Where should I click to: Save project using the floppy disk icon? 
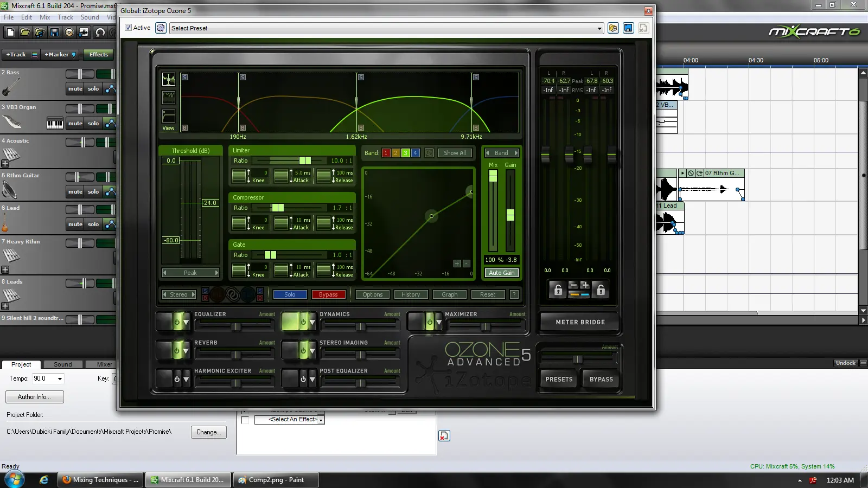(54, 33)
